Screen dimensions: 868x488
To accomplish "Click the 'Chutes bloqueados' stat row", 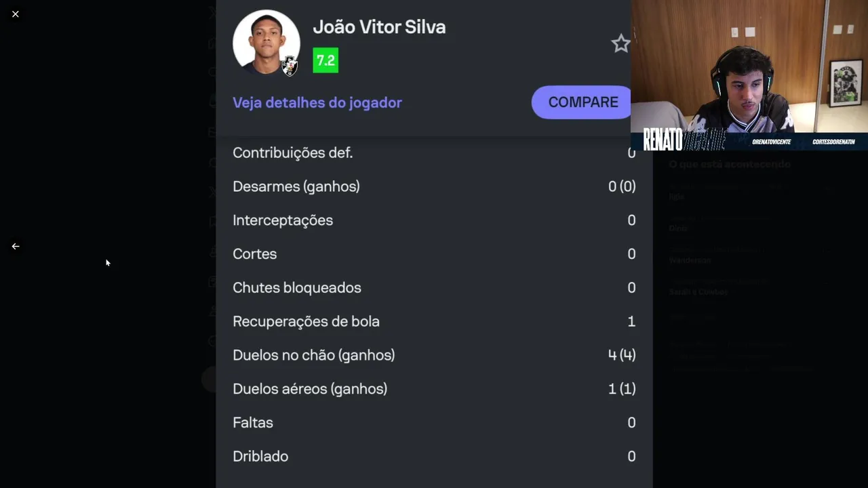I will pyautogui.click(x=434, y=287).
